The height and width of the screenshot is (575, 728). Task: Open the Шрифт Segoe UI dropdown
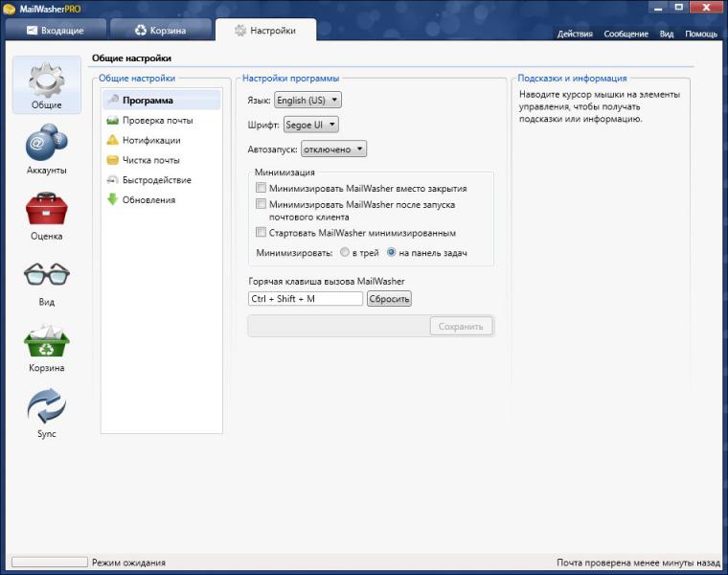311,125
